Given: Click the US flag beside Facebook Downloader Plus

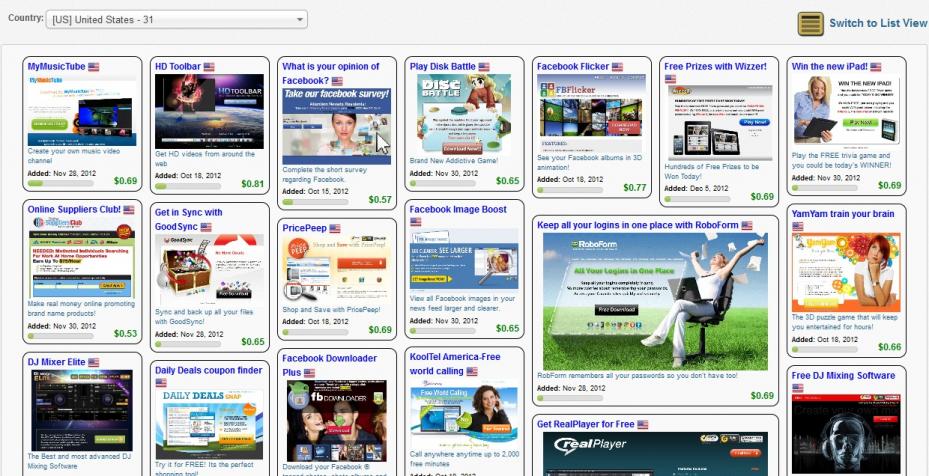Looking at the screenshot, I should [x=309, y=373].
